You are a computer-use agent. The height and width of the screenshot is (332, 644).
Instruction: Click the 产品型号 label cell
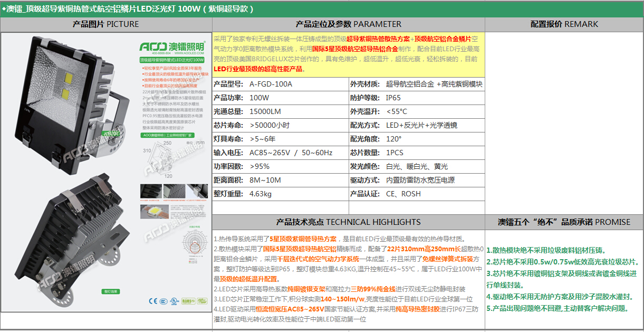coord(228,84)
